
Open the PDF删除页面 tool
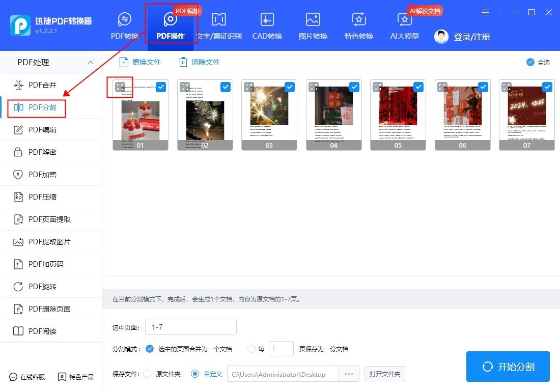(43, 309)
